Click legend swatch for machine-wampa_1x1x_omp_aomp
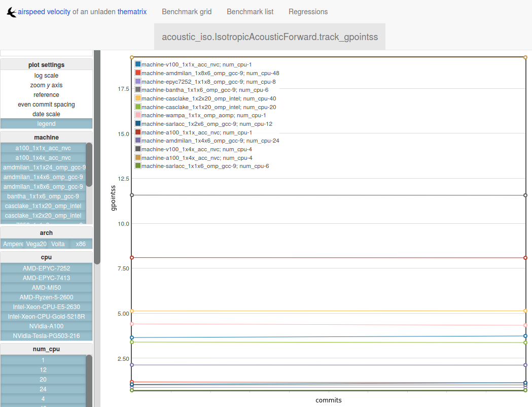This screenshot has width=532, height=407. click(x=138, y=115)
